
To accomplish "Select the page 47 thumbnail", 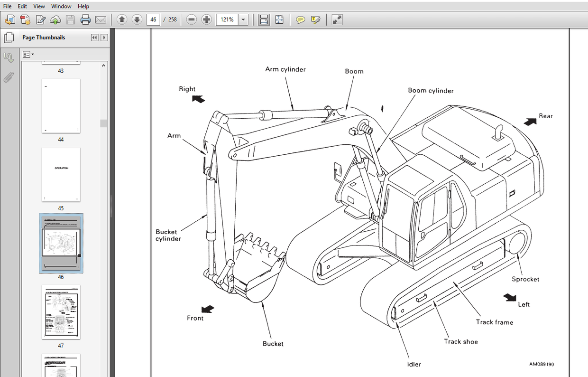I will pos(61,312).
